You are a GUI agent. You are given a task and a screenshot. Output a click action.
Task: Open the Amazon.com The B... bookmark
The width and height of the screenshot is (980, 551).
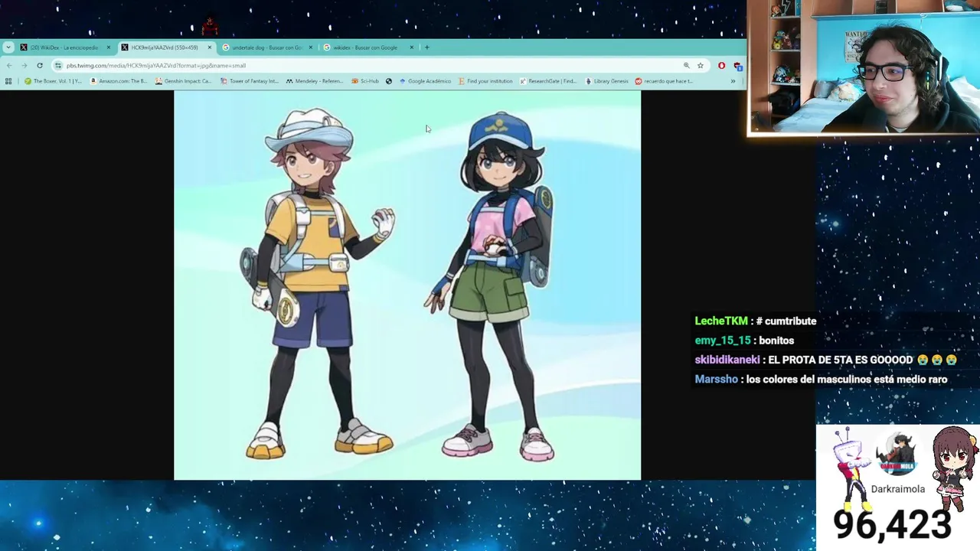coord(118,81)
